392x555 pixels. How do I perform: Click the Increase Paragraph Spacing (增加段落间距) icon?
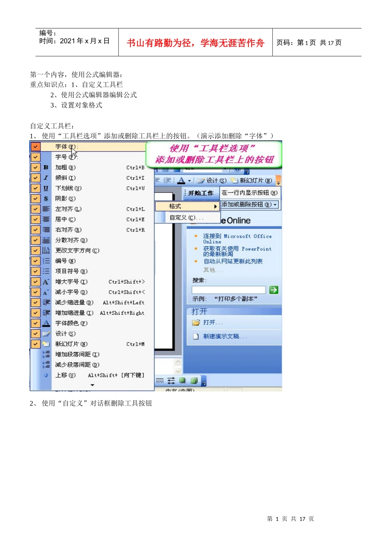pos(46,354)
